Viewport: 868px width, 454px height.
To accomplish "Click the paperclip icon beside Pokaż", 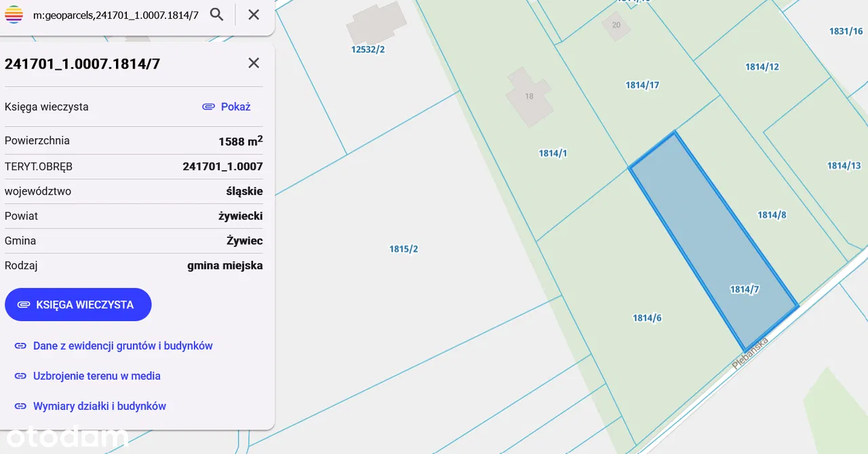I will coord(208,107).
